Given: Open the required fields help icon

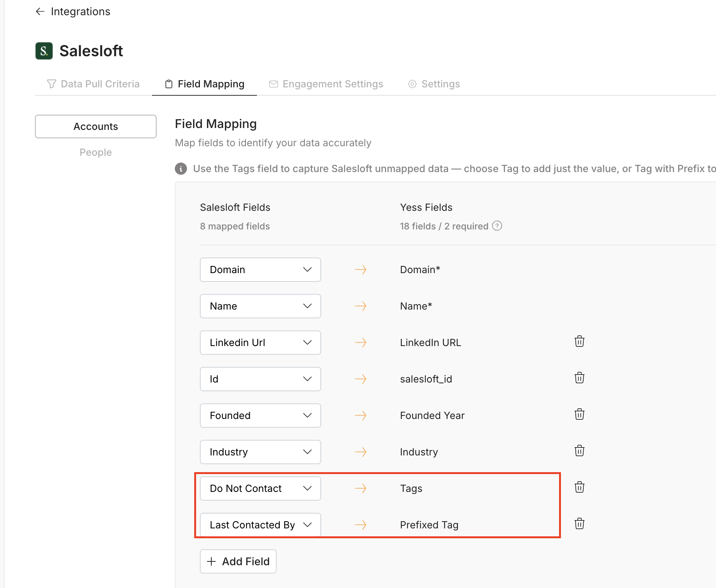Looking at the screenshot, I should (497, 226).
